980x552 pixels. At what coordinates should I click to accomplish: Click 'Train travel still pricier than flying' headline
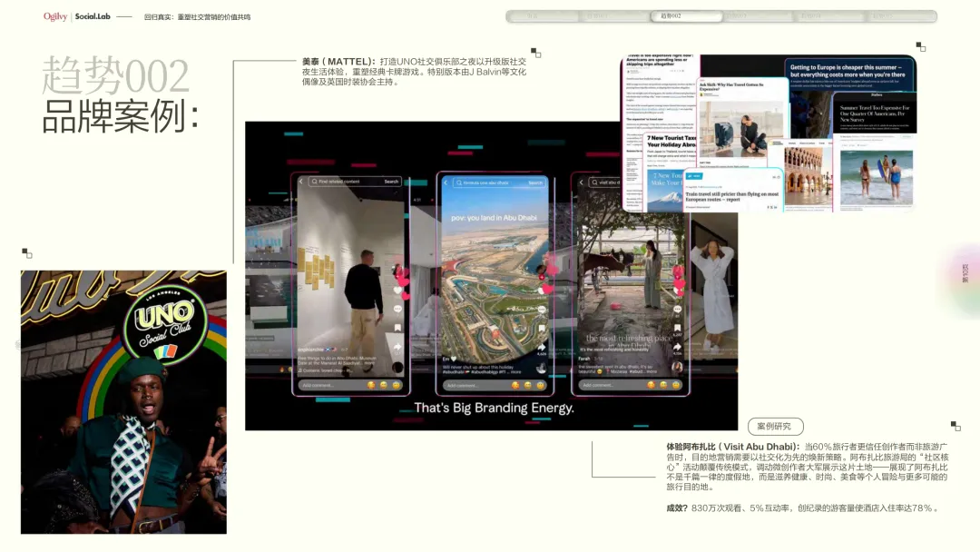point(732,196)
